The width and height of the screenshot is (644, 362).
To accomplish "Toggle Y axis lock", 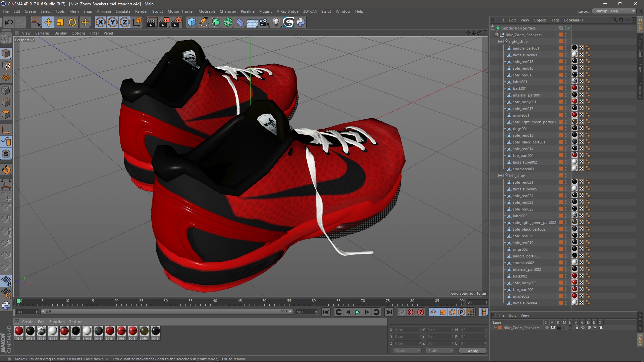I will (113, 22).
